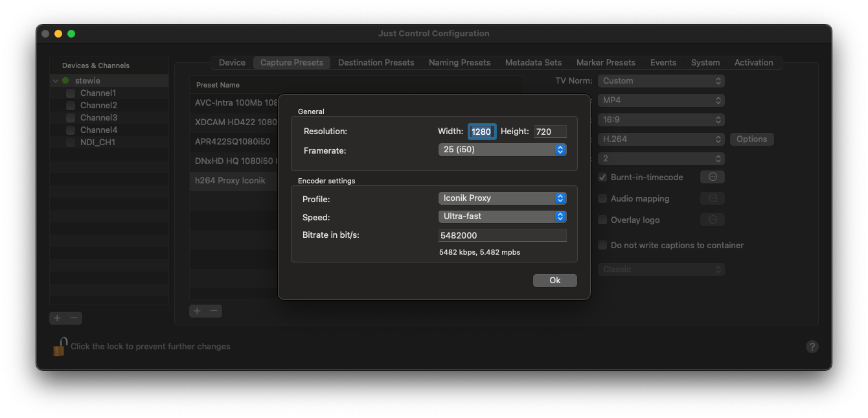Click into the Height field showing 720
The image size is (868, 418).
551,132
